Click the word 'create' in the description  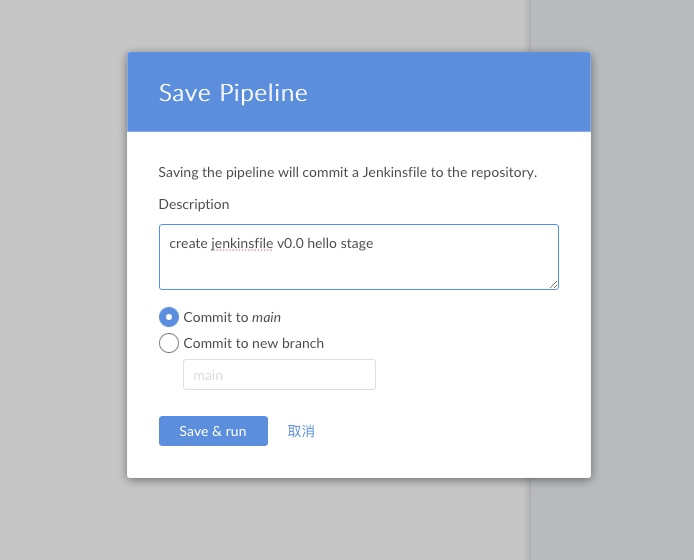coord(188,243)
